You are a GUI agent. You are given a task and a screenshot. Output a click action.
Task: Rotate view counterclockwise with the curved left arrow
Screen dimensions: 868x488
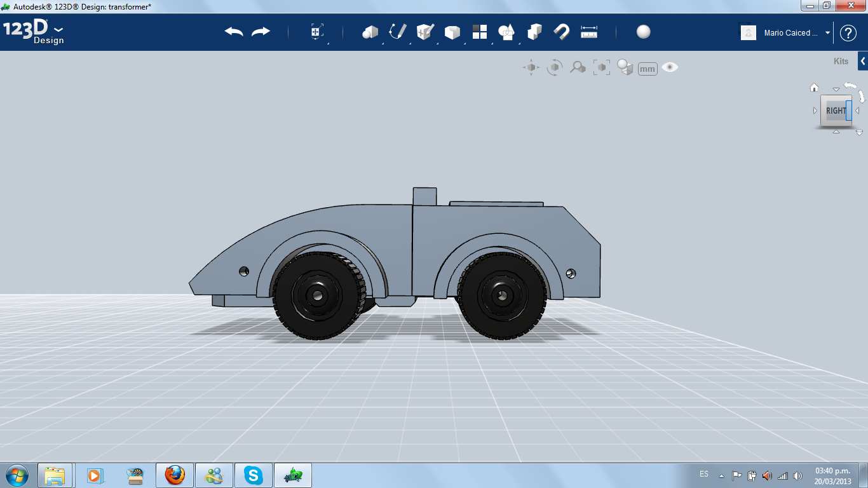[850, 85]
